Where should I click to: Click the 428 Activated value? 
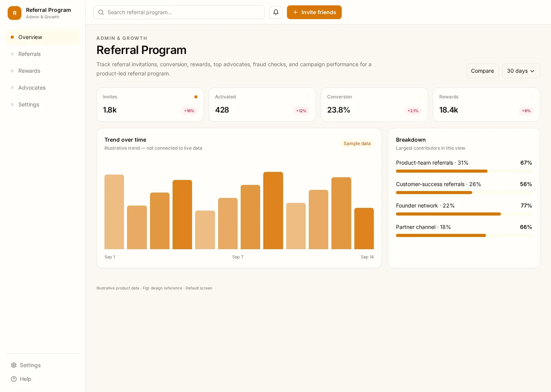point(222,110)
